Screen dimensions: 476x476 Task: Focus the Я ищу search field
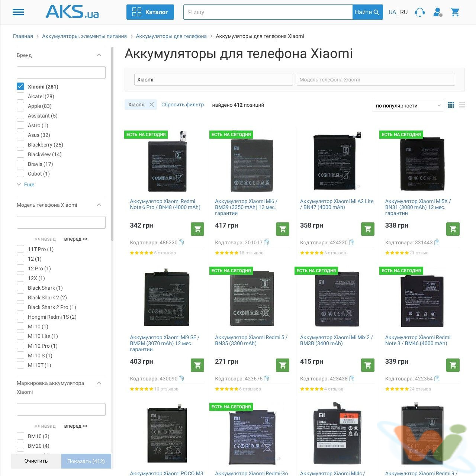[x=268, y=12]
